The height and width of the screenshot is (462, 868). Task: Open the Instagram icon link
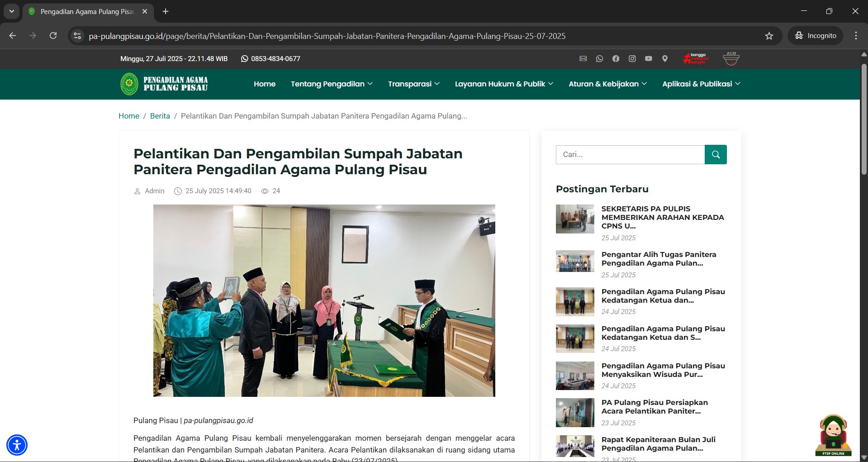click(x=632, y=59)
